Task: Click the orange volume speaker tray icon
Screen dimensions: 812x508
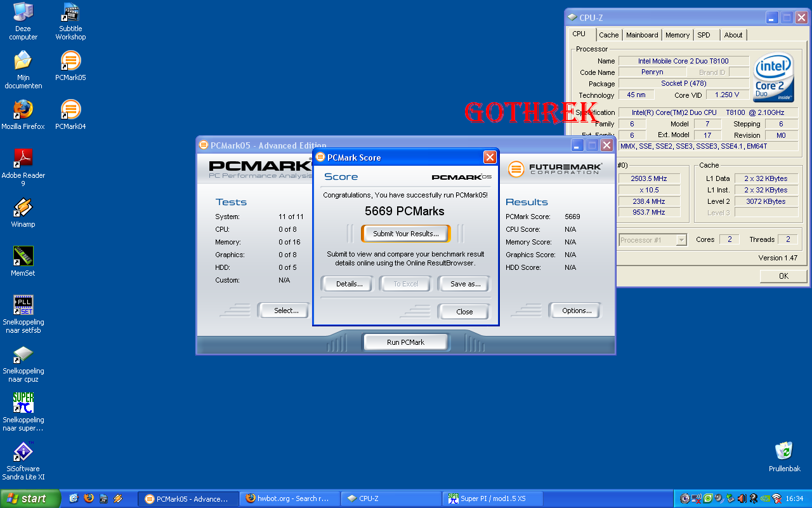Action: click(x=742, y=498)
